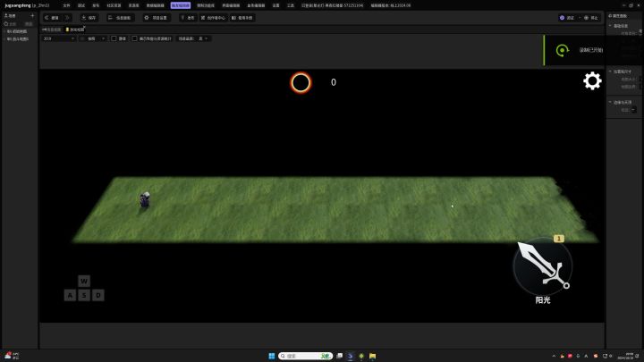The image size is (644, 362).
Task: Click the yellow badge 1 above the sword
Action: point(558,239)
